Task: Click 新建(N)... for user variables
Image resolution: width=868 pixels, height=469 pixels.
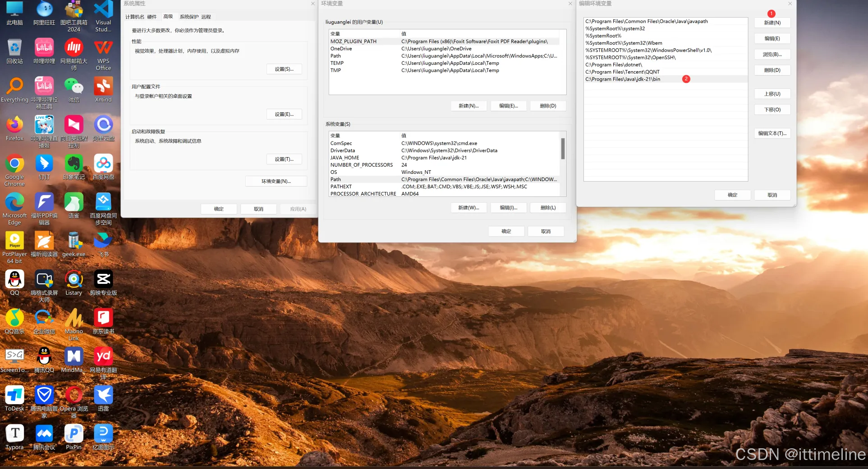Action: [468, 106]
